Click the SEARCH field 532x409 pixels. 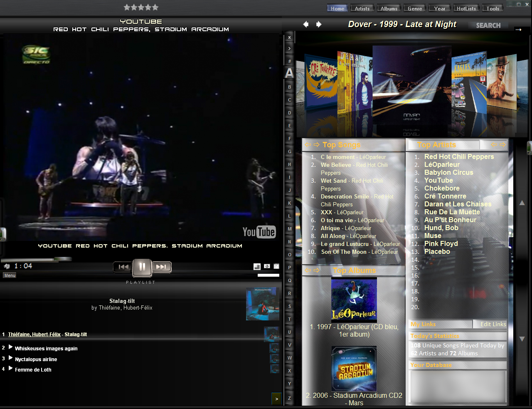click(488, 25)
